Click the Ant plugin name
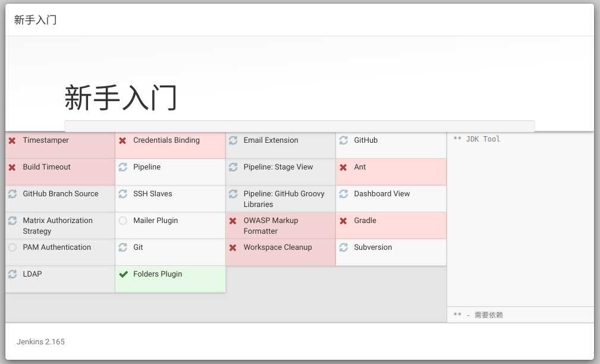The width and height of the screenshot is (600, 364). pos(360,167)
